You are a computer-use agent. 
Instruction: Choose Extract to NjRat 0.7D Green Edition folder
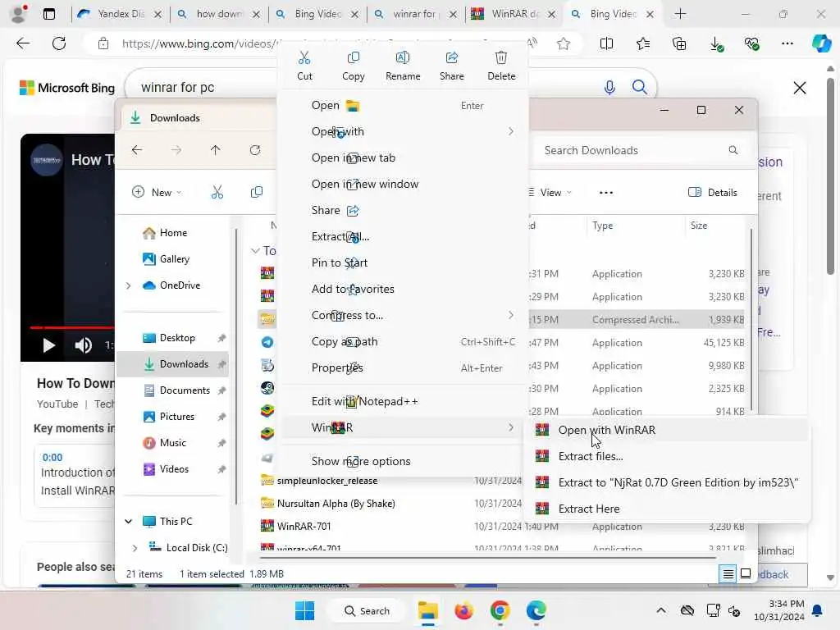[x=668, y=482]
